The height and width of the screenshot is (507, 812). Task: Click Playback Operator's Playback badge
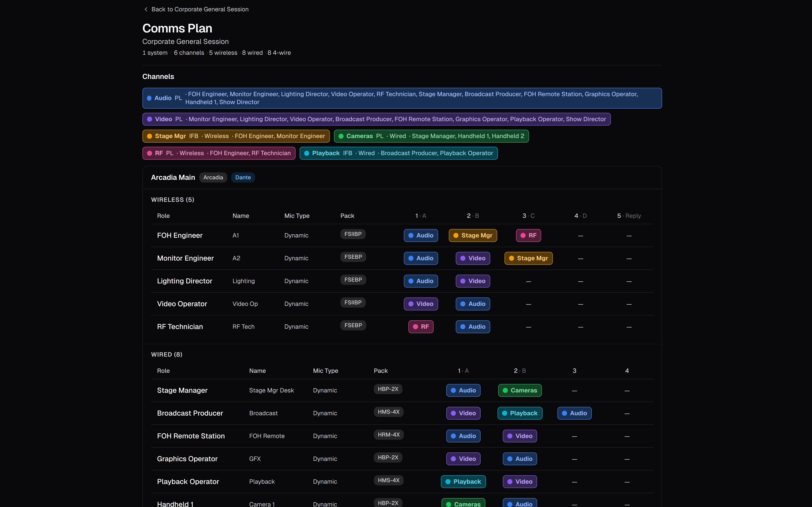click(x=463, y=481)
